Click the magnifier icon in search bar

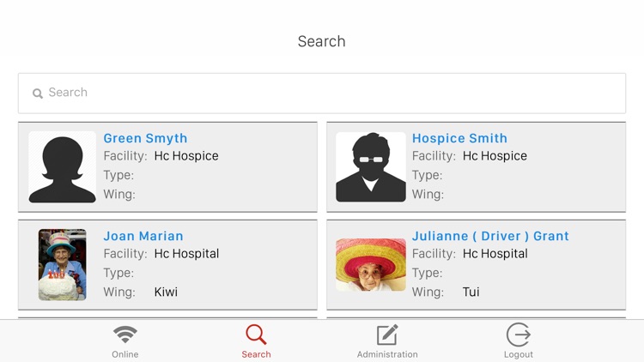(38, 94)
